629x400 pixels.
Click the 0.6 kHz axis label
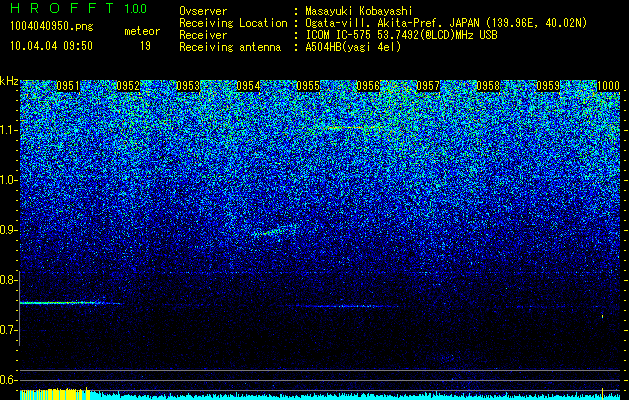(8, 380)
